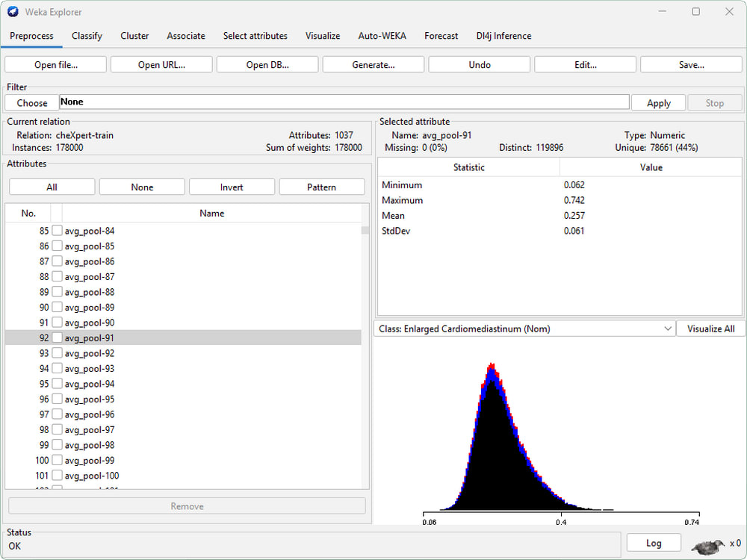747x560 pixels.
Task: Click the Undo button
Action: (x=480, y=65)
